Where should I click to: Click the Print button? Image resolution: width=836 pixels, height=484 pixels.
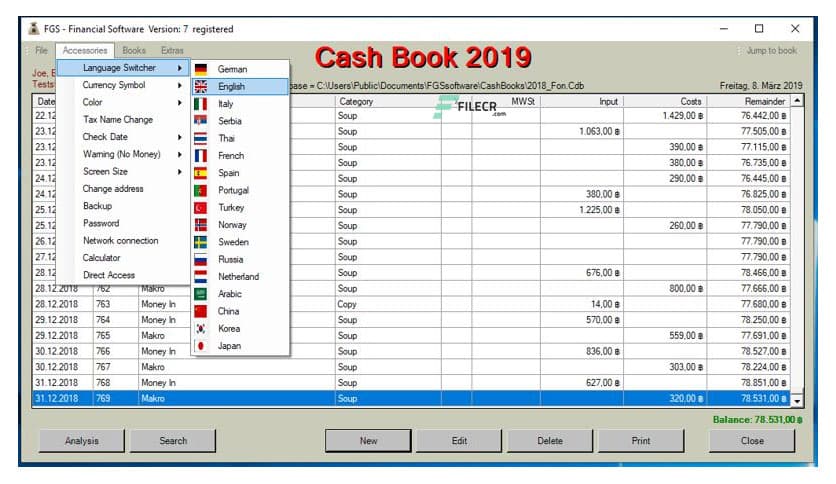[641, 440]
